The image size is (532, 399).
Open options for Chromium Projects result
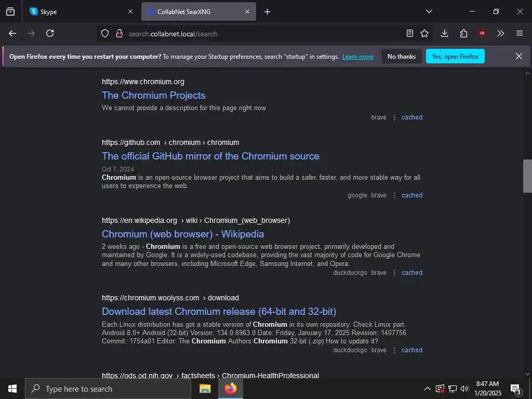(394, 117)
